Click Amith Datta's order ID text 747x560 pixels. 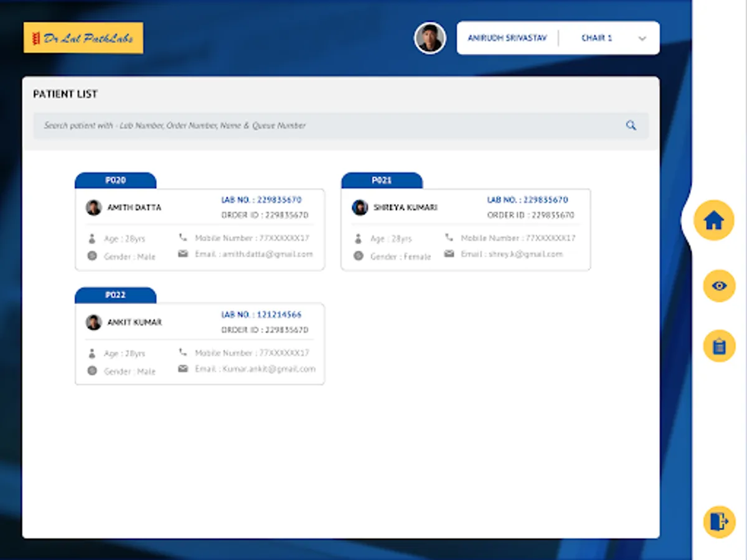tap(265, 215)
